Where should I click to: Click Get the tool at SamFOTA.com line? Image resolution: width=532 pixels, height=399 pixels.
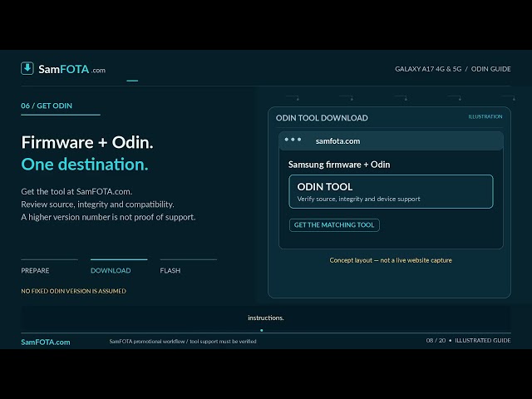[76, 191]
